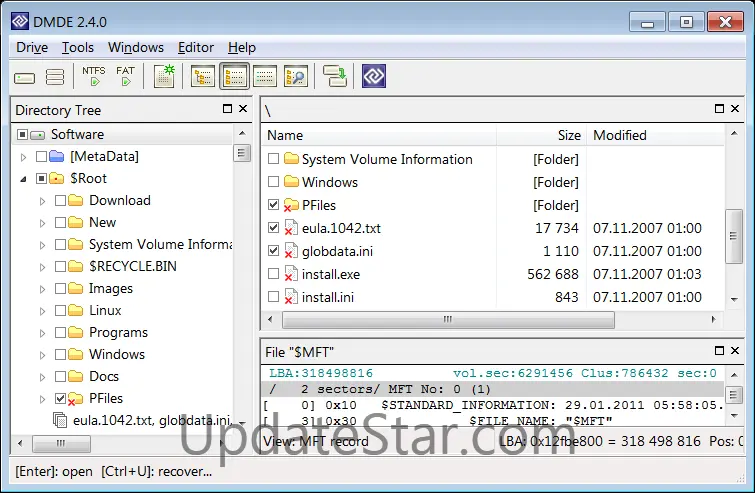The image size is (755, 493).
Task: Click the file list scroll down arrow
Action: coord(734,299)
